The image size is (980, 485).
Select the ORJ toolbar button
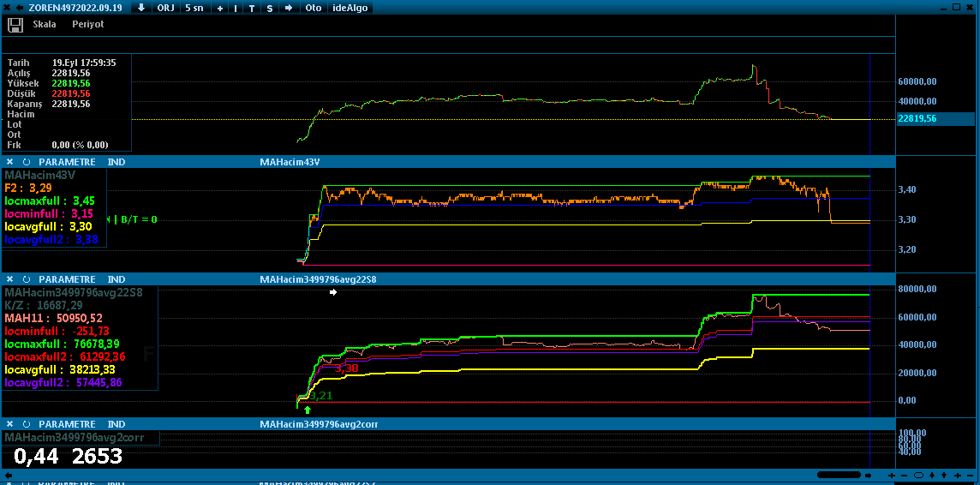pos(166,8)
